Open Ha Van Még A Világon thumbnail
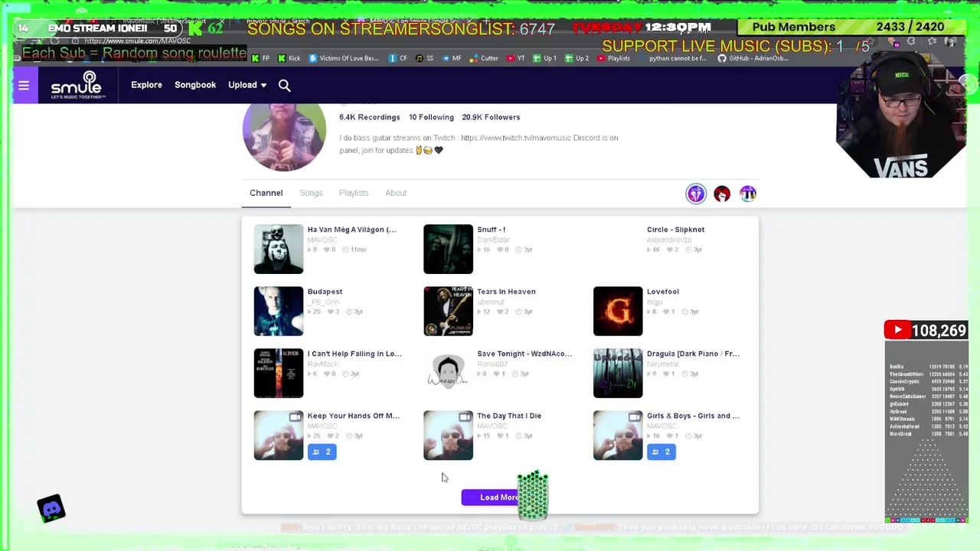The image size is (980, 551). click(279, 249)
